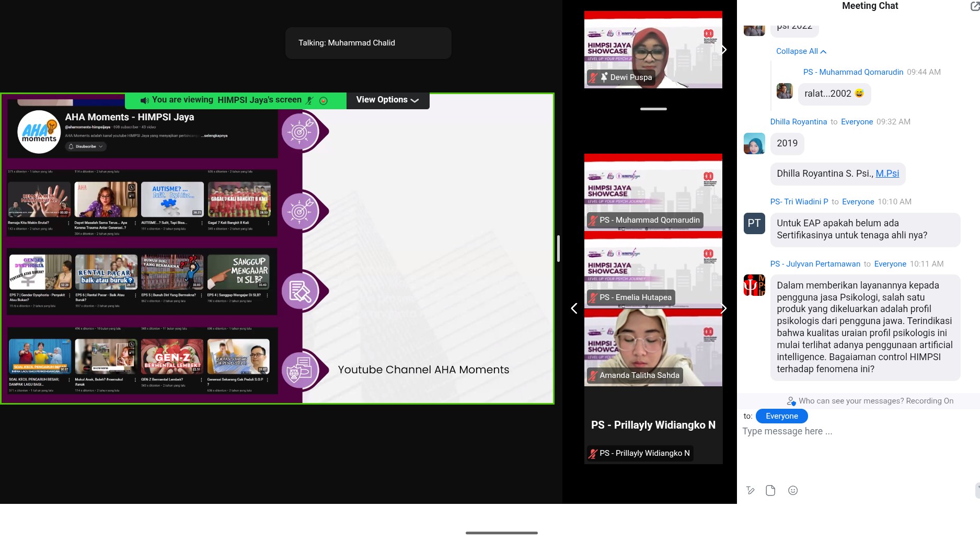The width and height of the screenshot is (980, 541).
Task: Show next video tile beside Dewi Puspa
Action: (724, 50)
